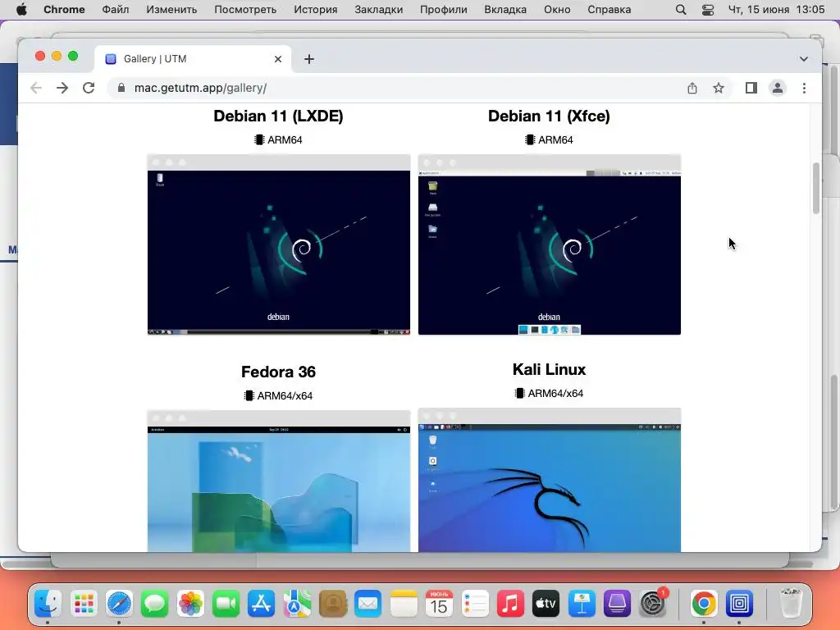Open the История menu

pos(316,10)
